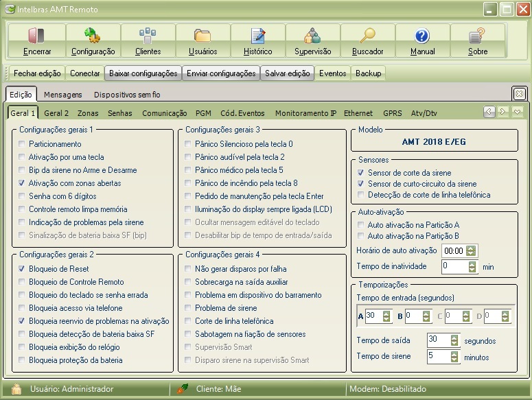Uncheck Bloqueia reenvio de problemas na ativação

click(22, 320)
